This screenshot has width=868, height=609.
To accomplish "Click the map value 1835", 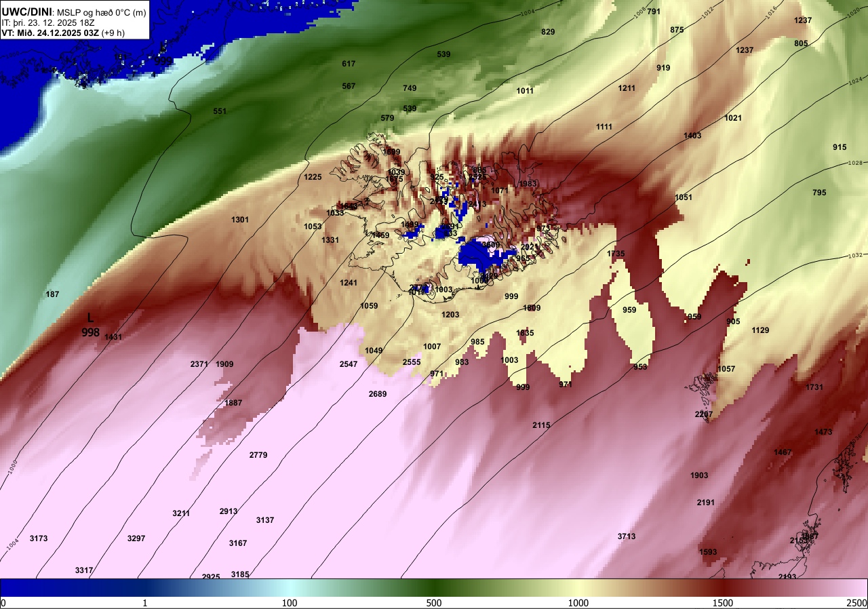I will click(x=525, y=333).
